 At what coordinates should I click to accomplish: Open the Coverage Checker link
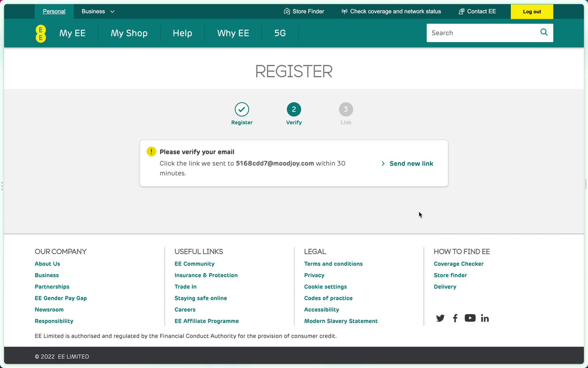click(458, 264)
